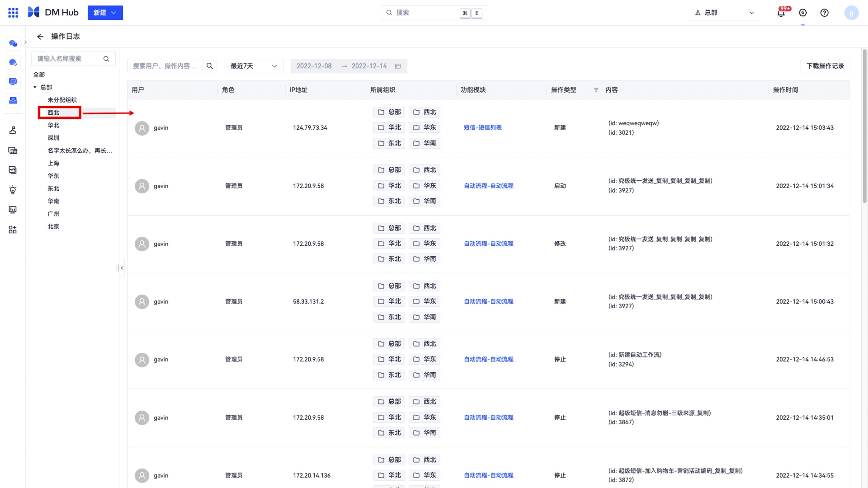The image size is (868, 488).
Task: Focus the 搜索用户、操作内容 input
Action: [x=165, y=66]
